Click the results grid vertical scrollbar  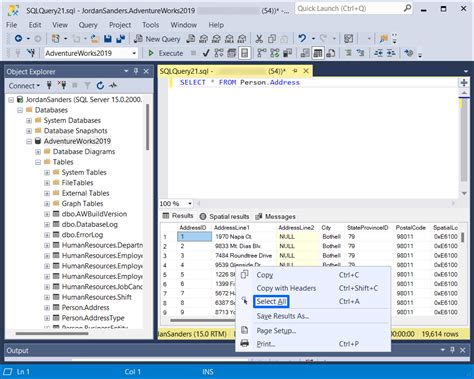[x=463, y=237]
